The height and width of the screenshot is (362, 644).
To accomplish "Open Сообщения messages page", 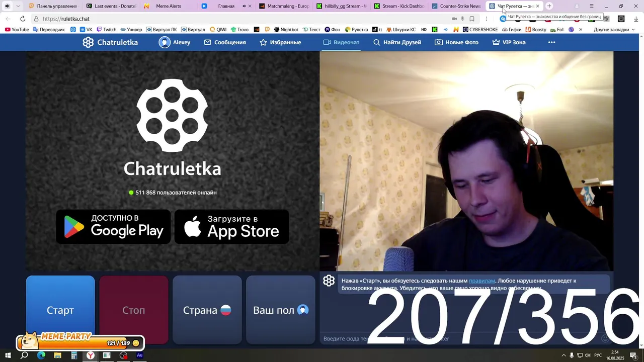I will (x=225, y=42).
